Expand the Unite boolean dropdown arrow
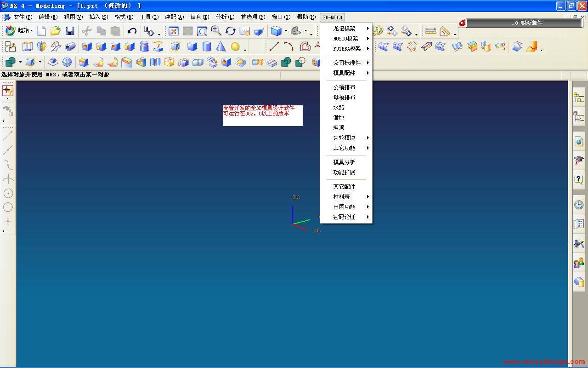Image resolution: width=588 pixels, height=368 pixels. [x=20, y=62]
